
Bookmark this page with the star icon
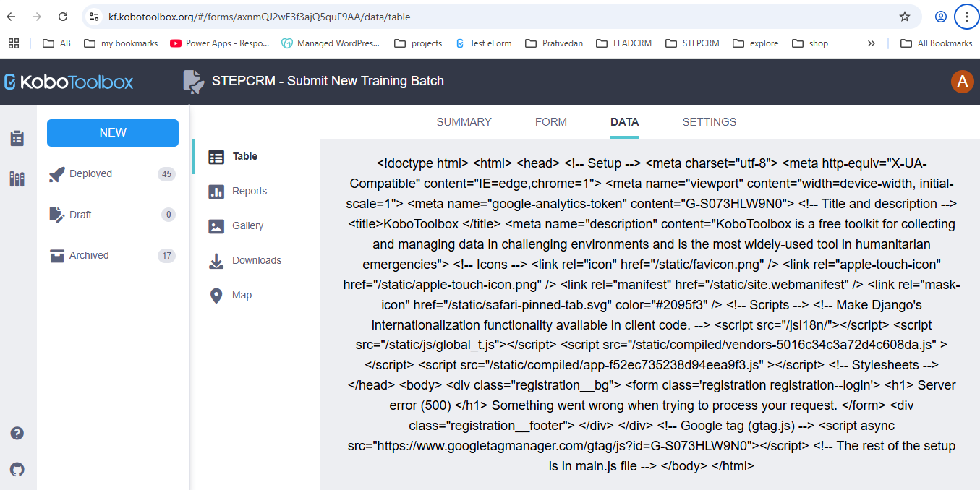tap(904, 17)
